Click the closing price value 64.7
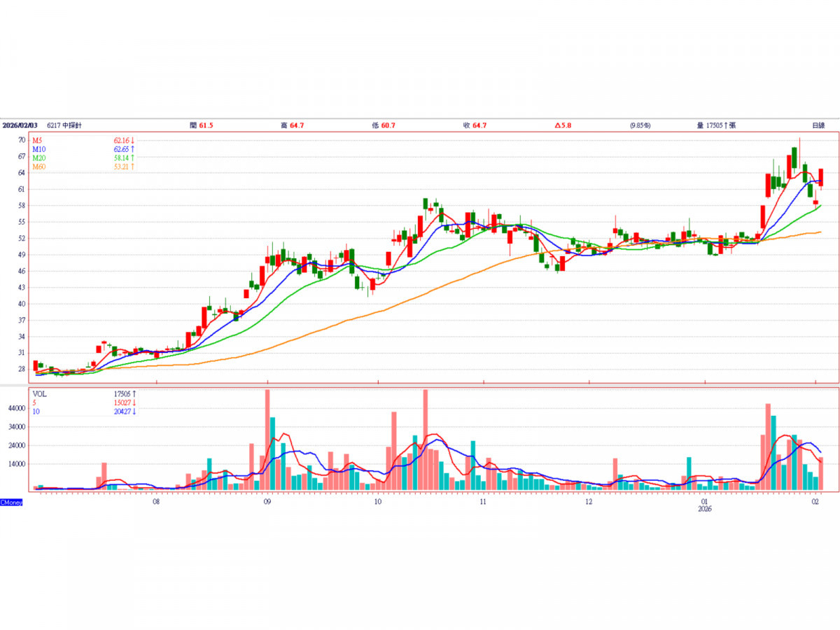Screen dimensions: 840x630 (x=479, y=125)
